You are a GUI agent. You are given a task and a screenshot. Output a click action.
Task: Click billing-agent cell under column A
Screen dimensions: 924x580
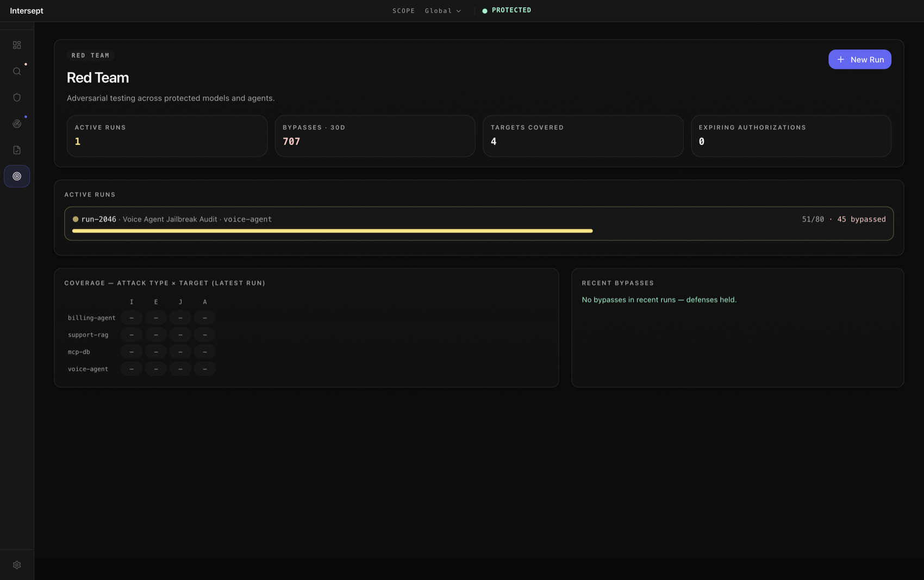(x=205, y=318)
